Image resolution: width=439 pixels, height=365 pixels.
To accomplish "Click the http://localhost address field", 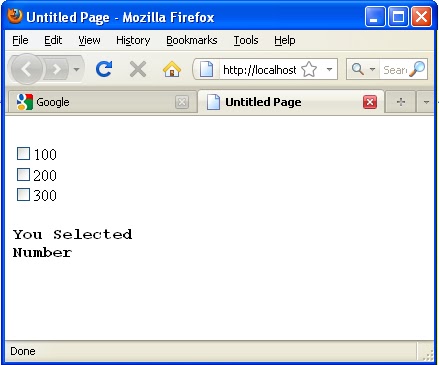I will (x=260, y=70).
